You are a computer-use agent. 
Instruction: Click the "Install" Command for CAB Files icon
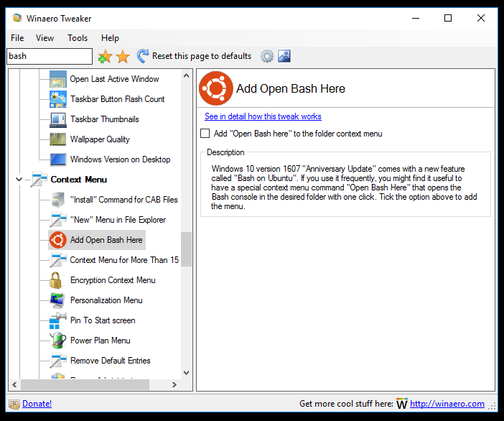pos(58,200)
